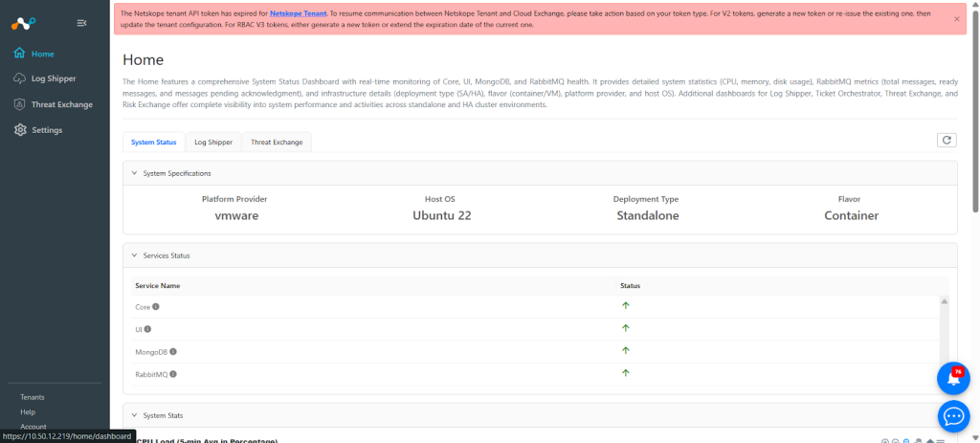The image size is (980, 443).
Task: Open the Account link in the sidebar
Action: [x=33, y=426]
